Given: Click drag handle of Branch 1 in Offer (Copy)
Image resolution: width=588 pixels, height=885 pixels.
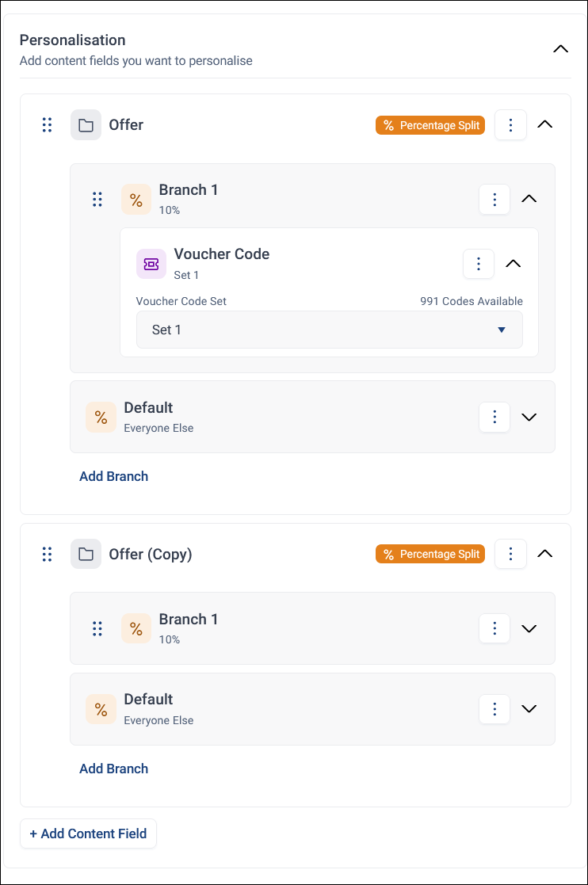Looking at the screenshot, I should [97, 629].
